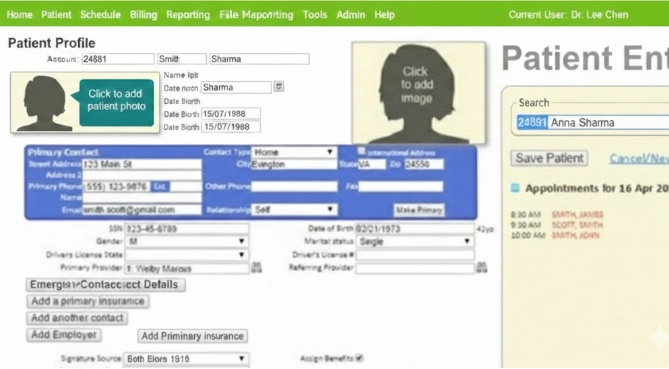Click the Fax field

(401, 186)
